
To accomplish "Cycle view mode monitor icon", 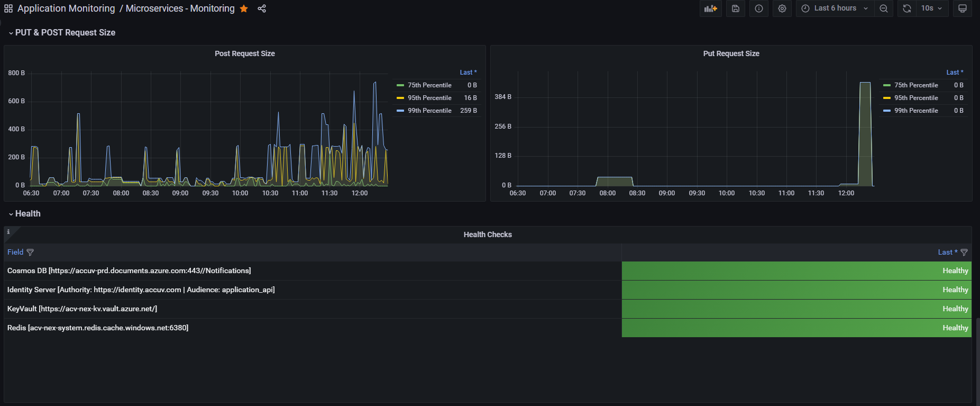I will coord(962,8).
